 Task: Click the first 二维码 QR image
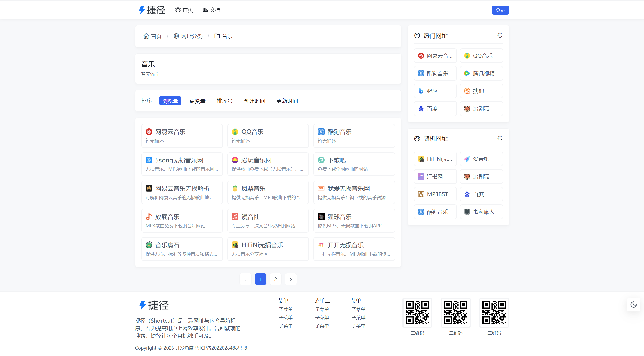coord(417,312)
